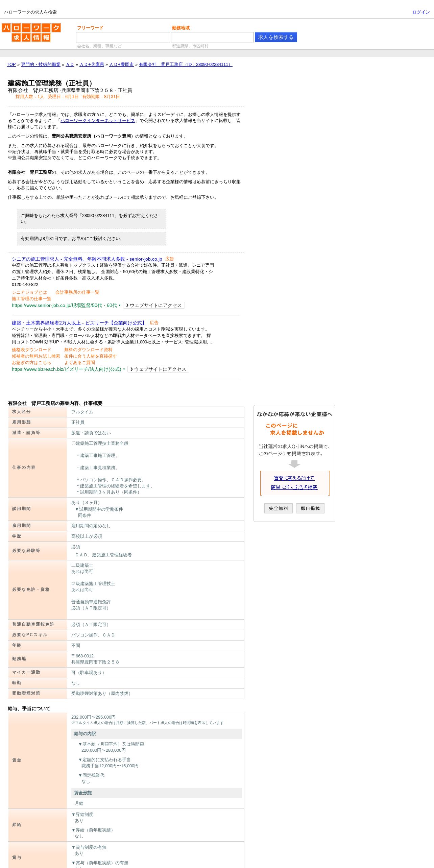Click 施工管理の仕事一覧 ad sublink
Image resolution: width=434 pixels, height=868 pixels.
31,299
